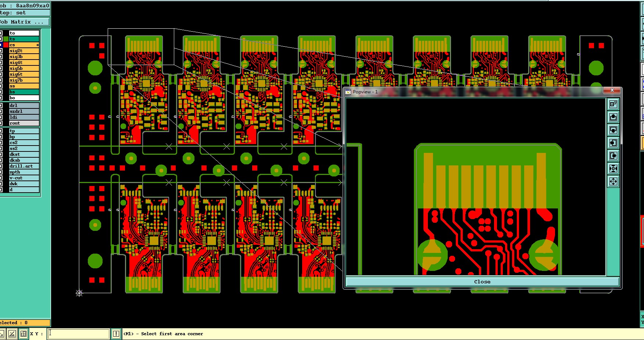Select the 'npth' layer row

point(24,172)
